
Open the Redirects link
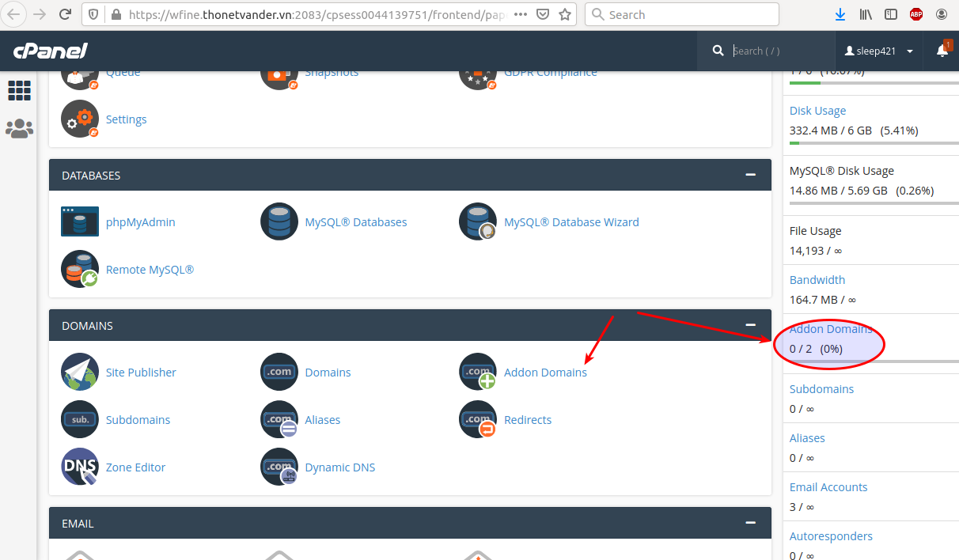pyautogui.click(x=528, y=420)
